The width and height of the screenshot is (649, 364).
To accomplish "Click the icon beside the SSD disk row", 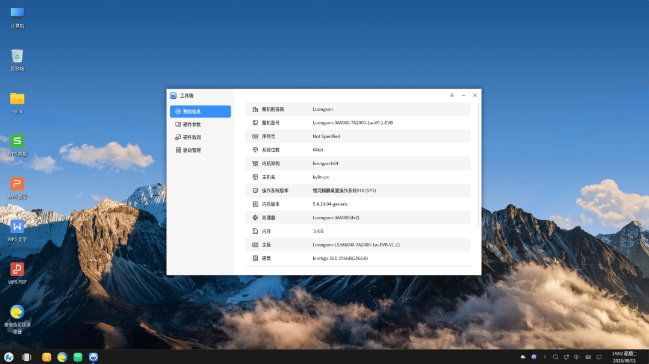I will click(255, 258).
